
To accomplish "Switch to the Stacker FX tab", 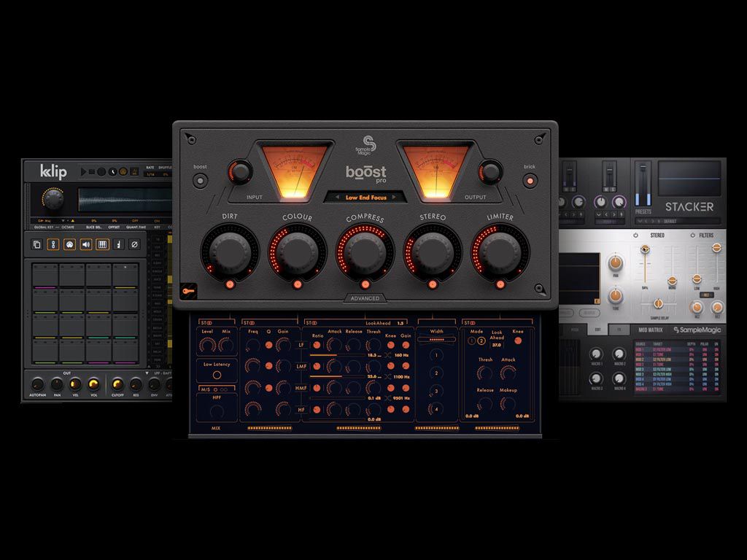I will click(x=619, y=330).
